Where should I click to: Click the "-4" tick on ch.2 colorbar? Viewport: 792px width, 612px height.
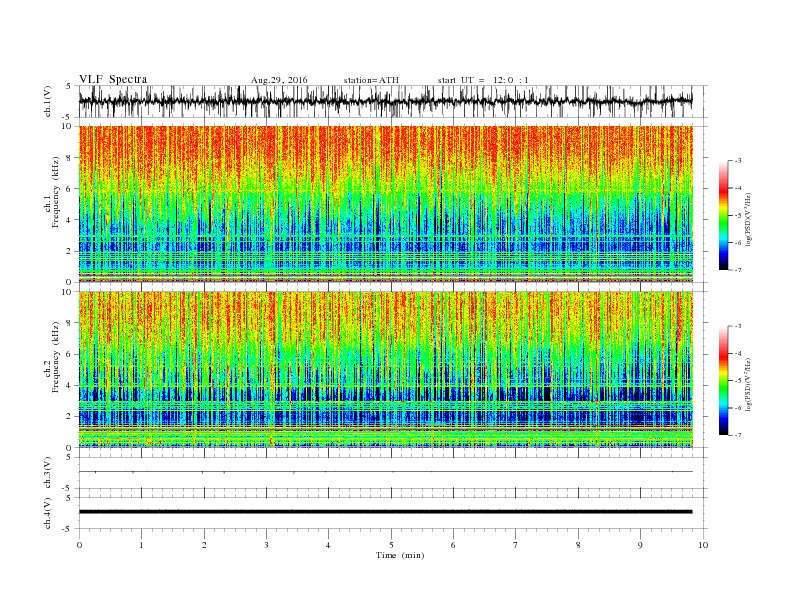[x=737, y=353]
